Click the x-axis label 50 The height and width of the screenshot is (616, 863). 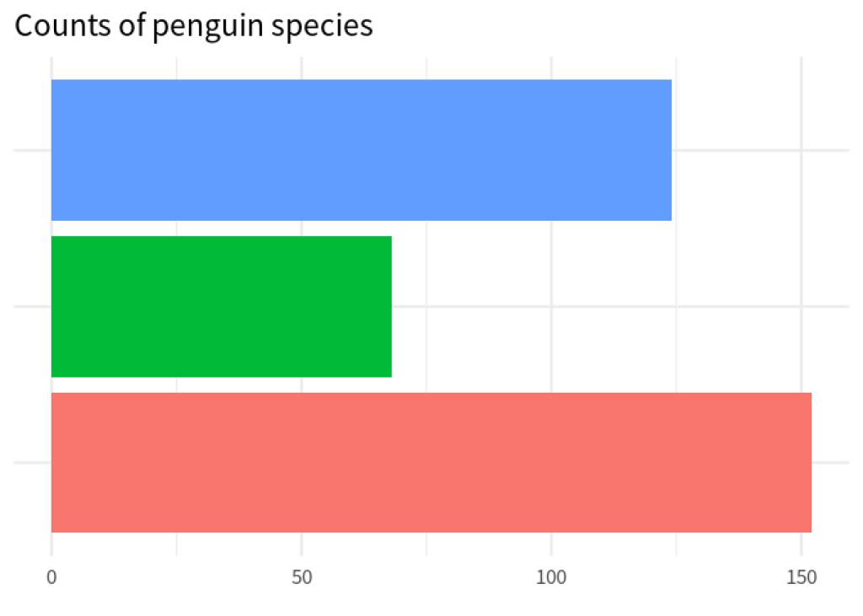click(x=302, y=577)
